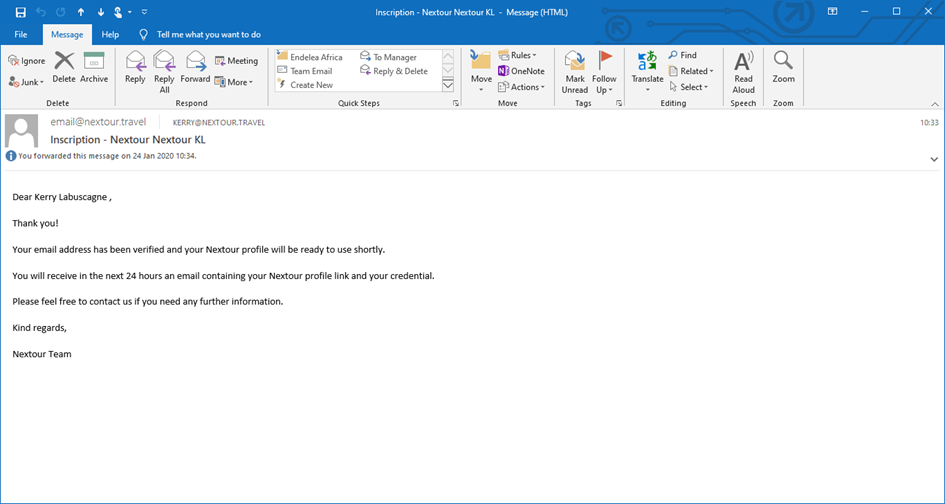Click Zoom magnifier button
This screenshot has width=945, height=504.
[x=783, y=68]
